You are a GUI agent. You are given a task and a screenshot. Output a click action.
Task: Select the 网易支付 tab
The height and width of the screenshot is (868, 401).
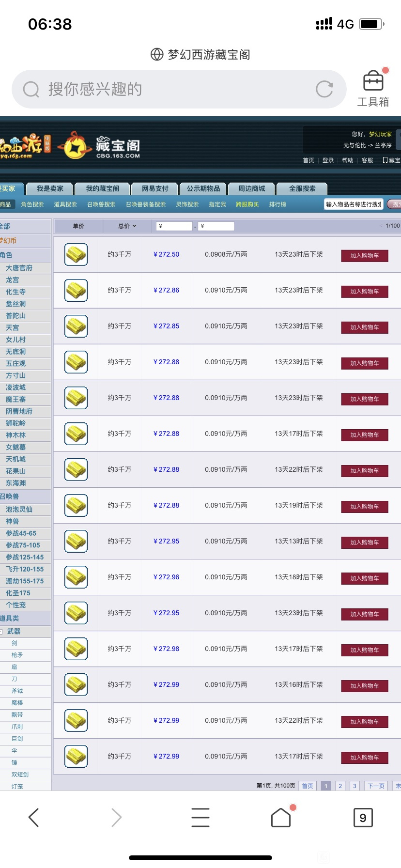(x=155, y=189)
